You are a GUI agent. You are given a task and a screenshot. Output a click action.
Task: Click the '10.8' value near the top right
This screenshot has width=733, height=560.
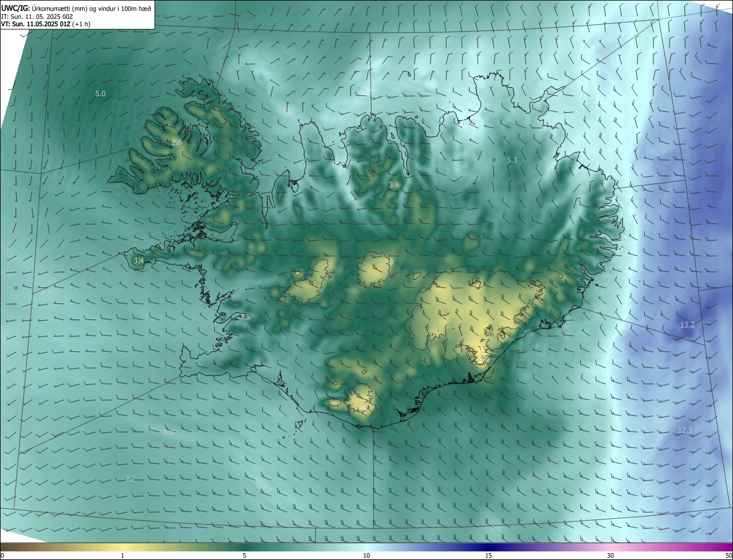(603, 51)
